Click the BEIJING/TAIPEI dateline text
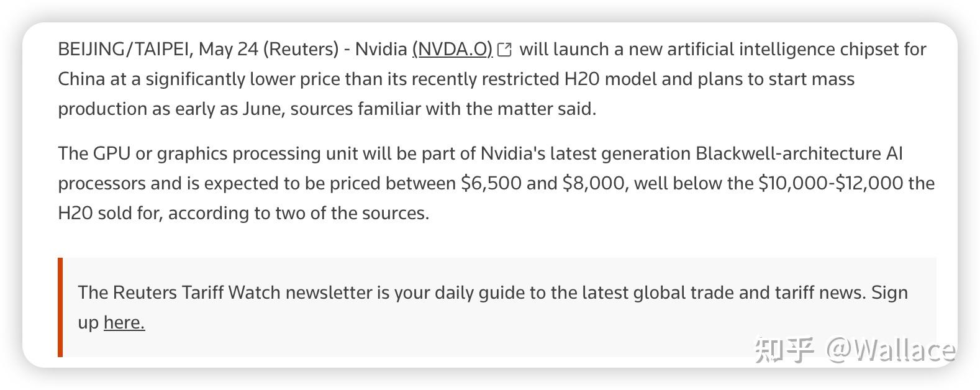 [123, 49]
